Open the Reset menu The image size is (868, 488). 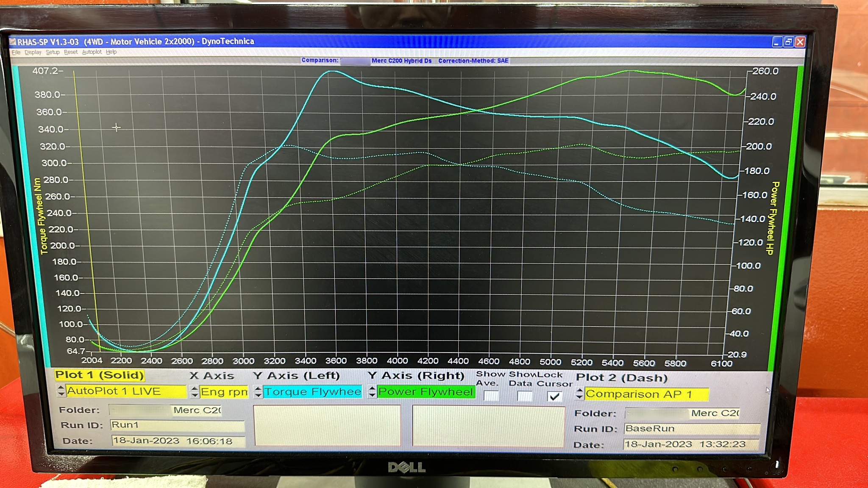[x=71, y=52]
